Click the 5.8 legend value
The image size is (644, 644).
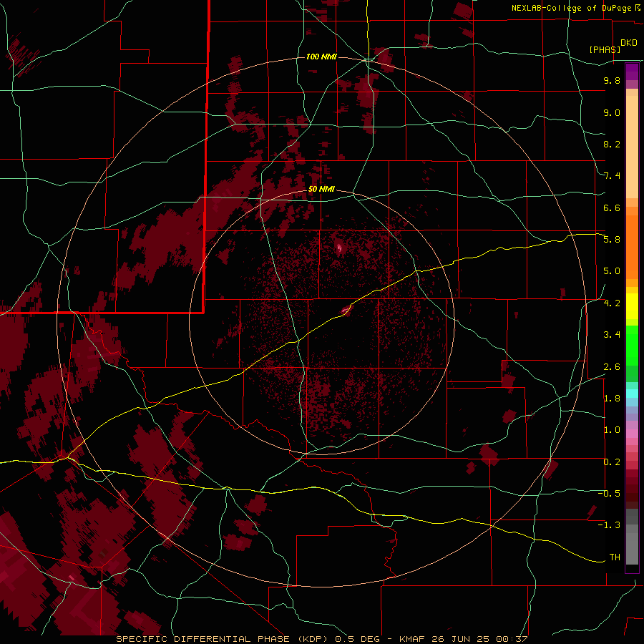612,240
